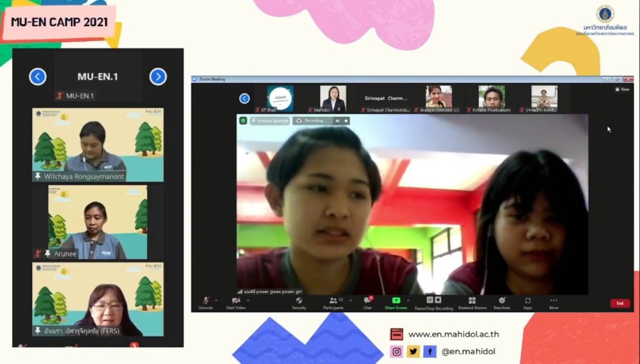640x364 pixels.
Task: Expand video options arrow beside Start Video
Action: 248,299
